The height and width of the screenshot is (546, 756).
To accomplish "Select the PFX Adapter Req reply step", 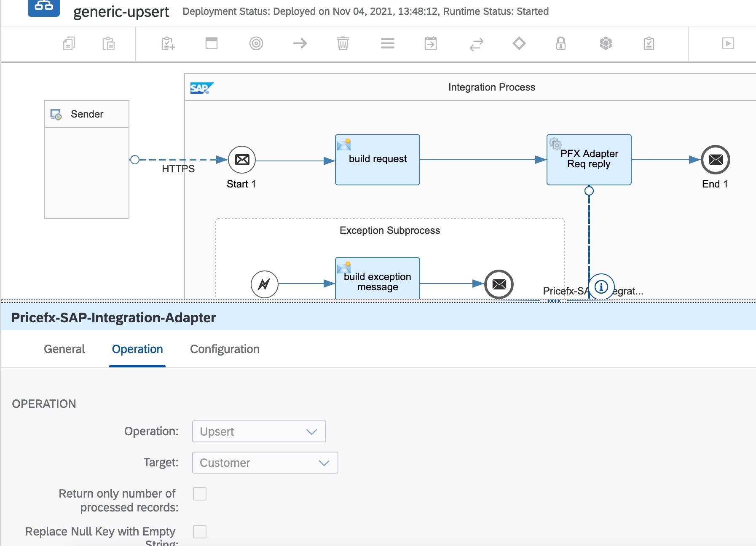I will (589, 160).
